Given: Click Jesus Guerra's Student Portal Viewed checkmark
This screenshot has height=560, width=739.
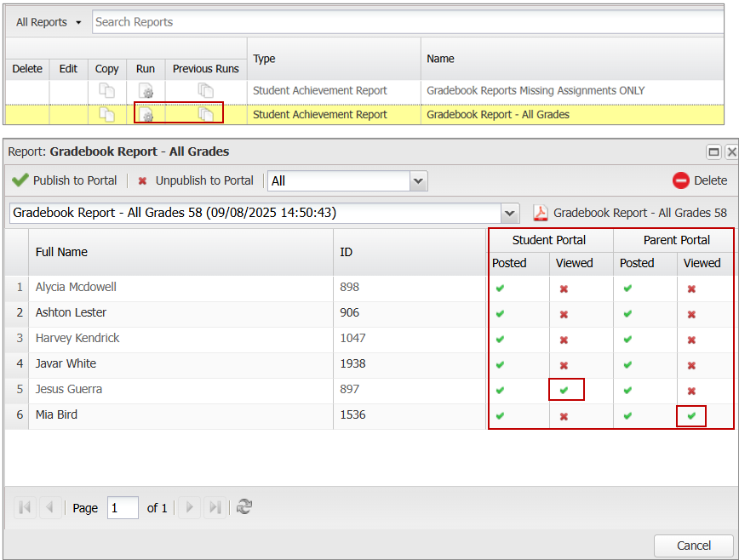Looking at the screenshot, I should click(564, 390).
